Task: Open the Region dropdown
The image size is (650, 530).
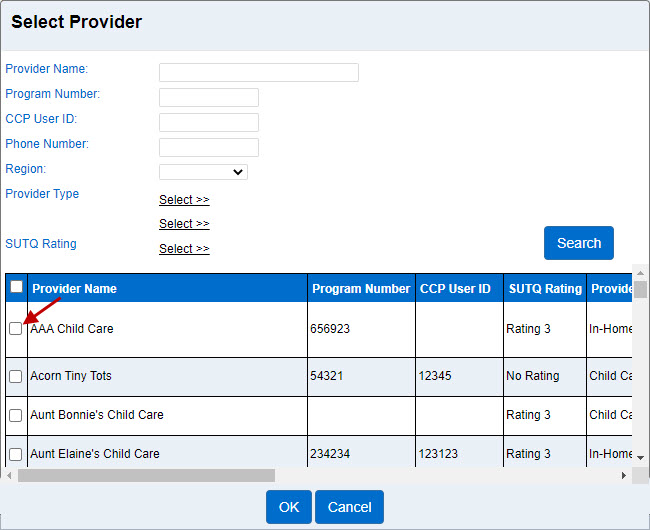Action: click(x=203, y=172)
